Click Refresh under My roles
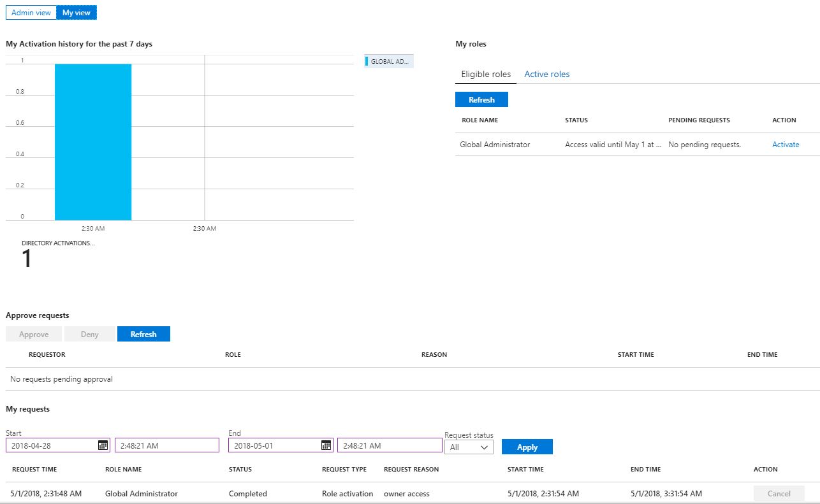820x504 pixels. tap(481, 99)
